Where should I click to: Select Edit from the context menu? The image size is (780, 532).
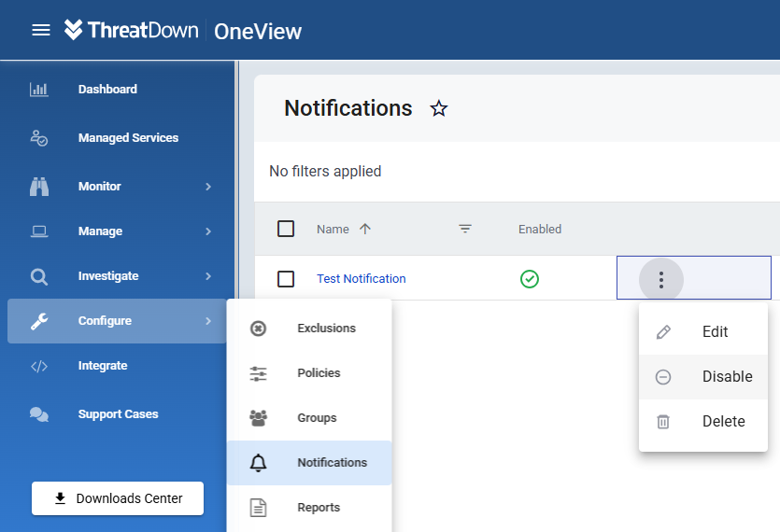pos(703,332)
